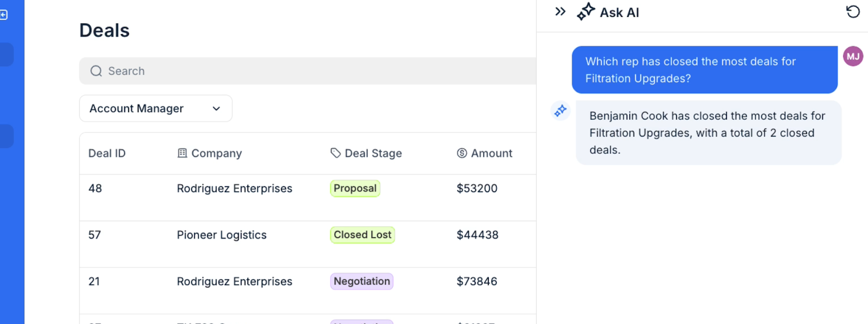Screen dimensions: 868x324
Task: Open the MJ user avatar
Action: (853, 56)
